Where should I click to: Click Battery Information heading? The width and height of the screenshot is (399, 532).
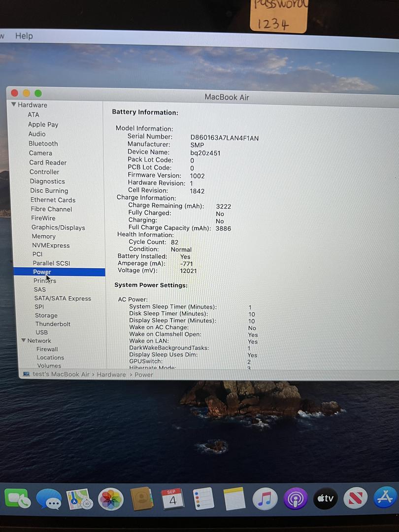pos(145,112)
